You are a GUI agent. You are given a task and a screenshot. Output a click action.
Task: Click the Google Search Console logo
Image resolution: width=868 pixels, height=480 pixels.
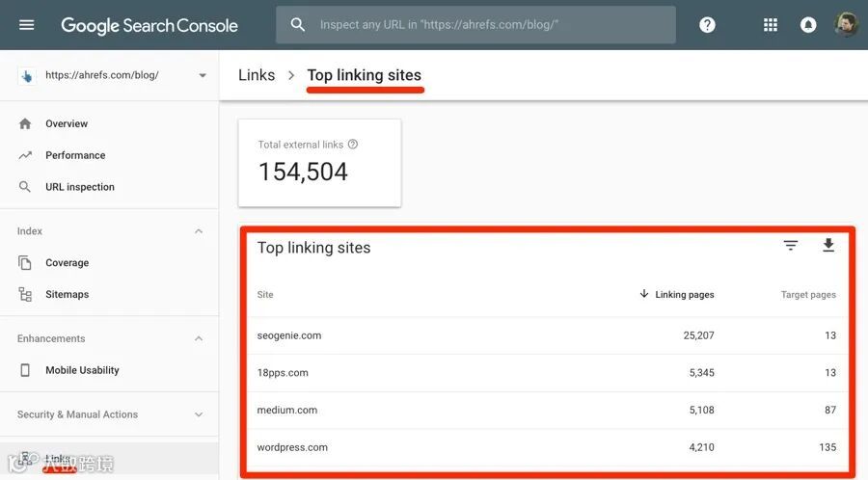[x=149, y=25]
